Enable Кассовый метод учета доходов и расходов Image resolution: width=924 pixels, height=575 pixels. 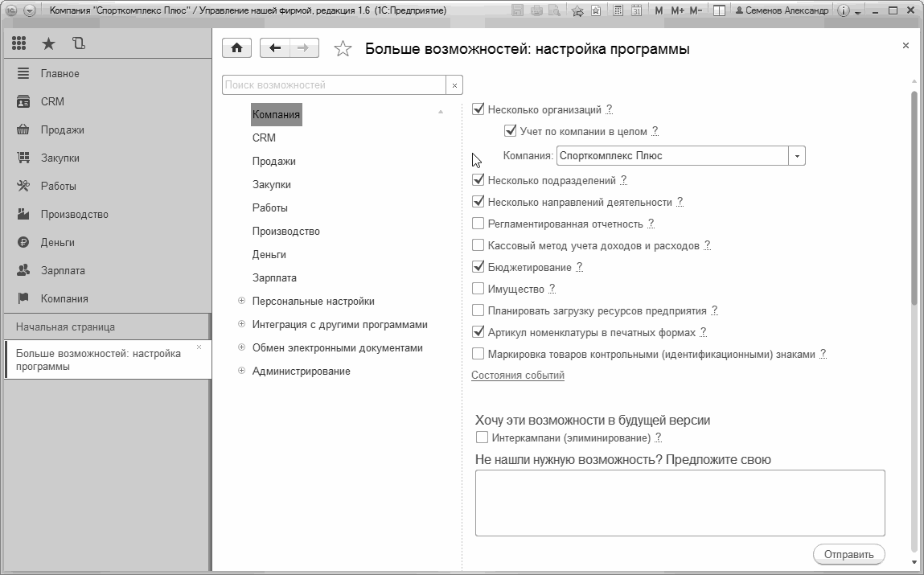click(478, 245)
